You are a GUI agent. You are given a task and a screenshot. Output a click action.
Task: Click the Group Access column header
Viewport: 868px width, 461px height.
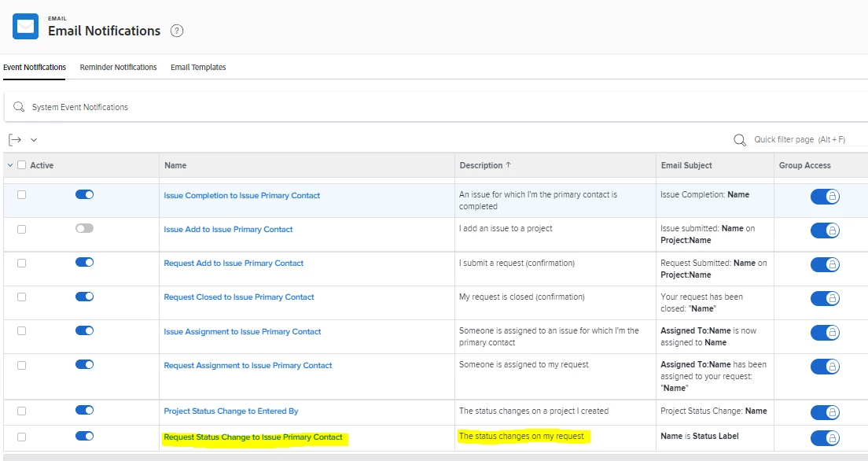[x=805, y=165]
